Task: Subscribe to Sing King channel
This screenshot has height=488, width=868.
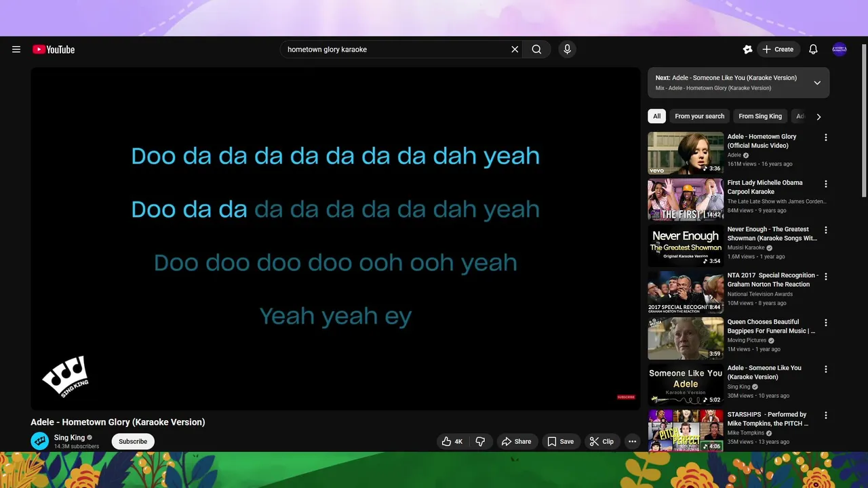Action: 133,441
